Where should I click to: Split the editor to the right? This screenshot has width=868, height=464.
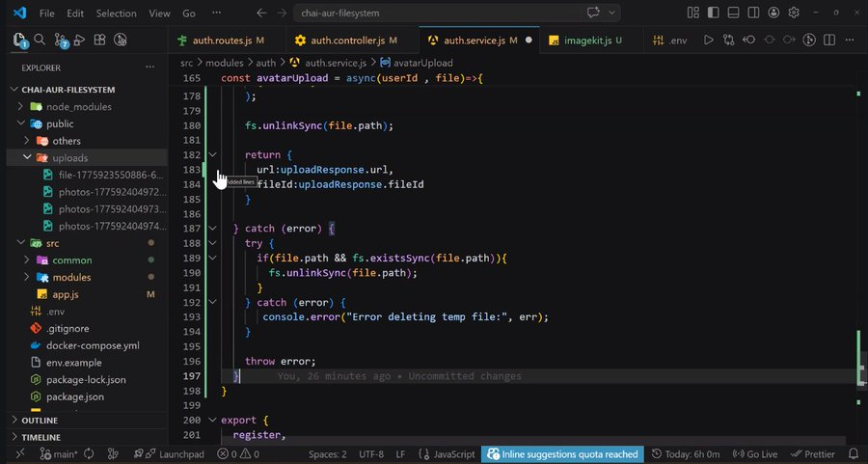[829, 40]
